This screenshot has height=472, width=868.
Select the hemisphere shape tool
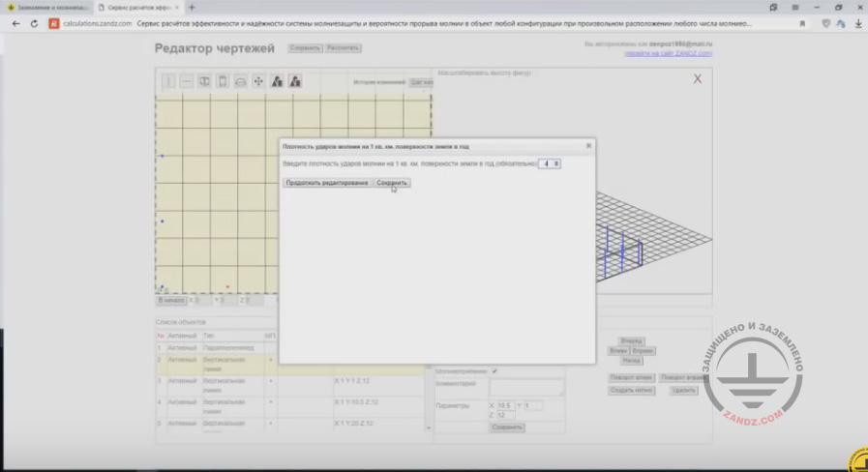coord(240,81)
